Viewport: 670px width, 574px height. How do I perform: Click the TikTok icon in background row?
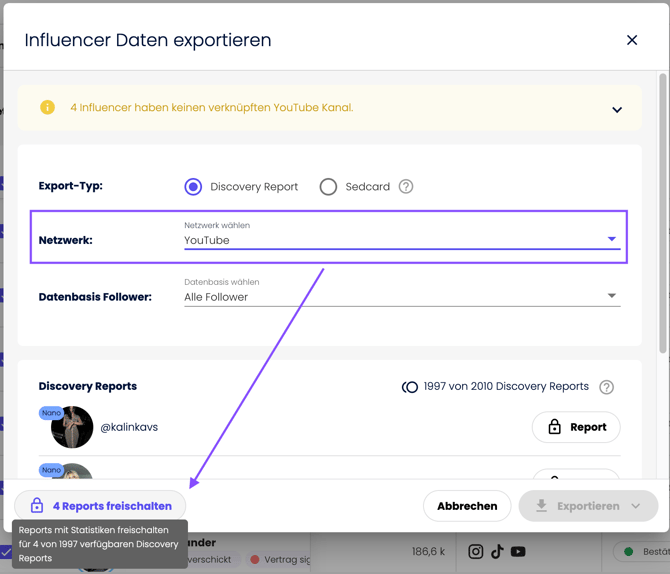[497, 551]
